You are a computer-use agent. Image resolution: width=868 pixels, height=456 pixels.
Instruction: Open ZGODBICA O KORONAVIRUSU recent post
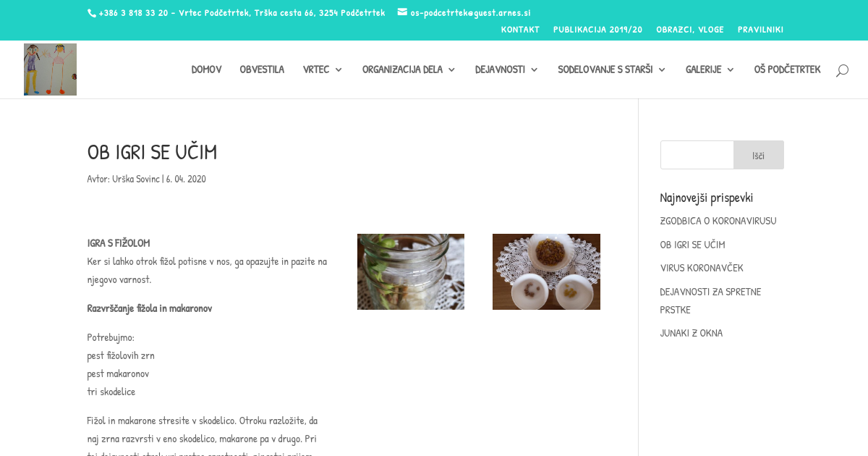coord(718,221)
